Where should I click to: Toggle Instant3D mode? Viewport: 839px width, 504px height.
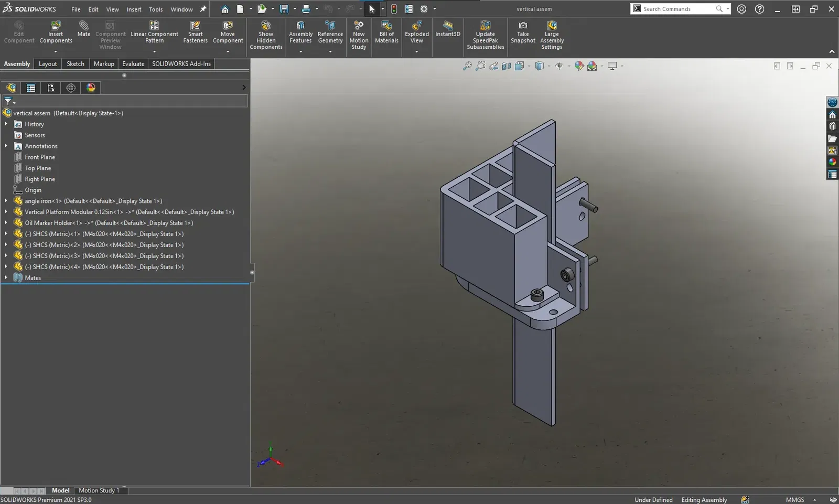[x=447, y=29]
